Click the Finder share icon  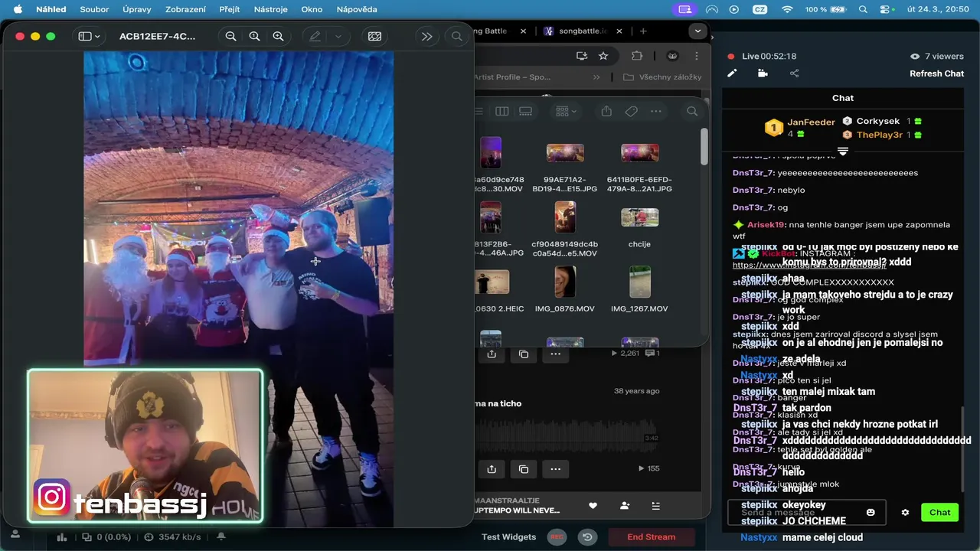pyautogui.click(x=606, y=111)
